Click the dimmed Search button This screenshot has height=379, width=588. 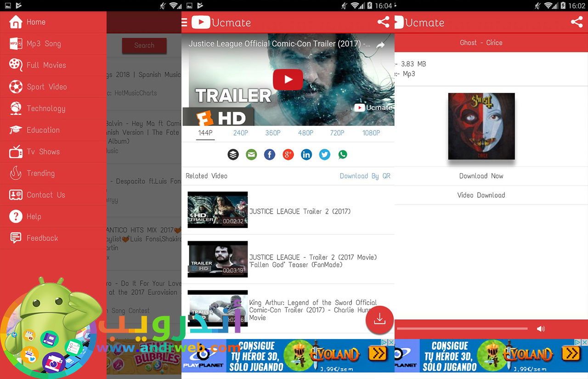[144, 45]
